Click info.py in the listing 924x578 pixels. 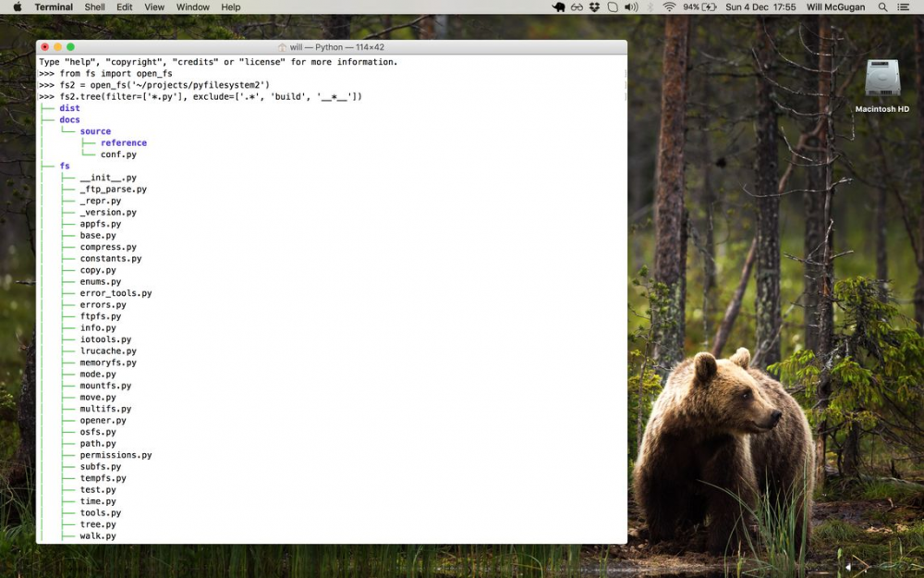point(98,328)
